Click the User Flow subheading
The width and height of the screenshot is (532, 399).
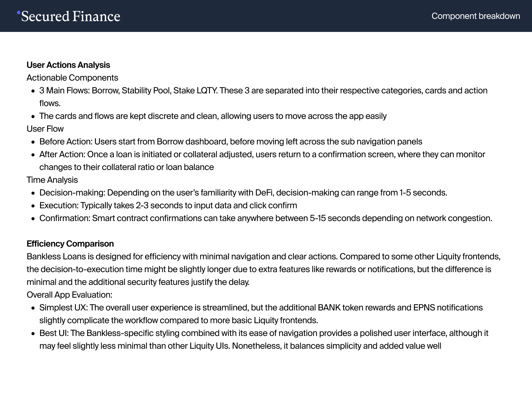[45, 129]
